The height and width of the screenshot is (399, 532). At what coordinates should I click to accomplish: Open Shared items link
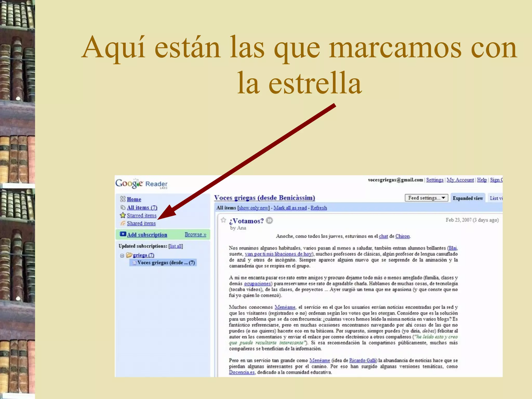click(x=141, y=223)
